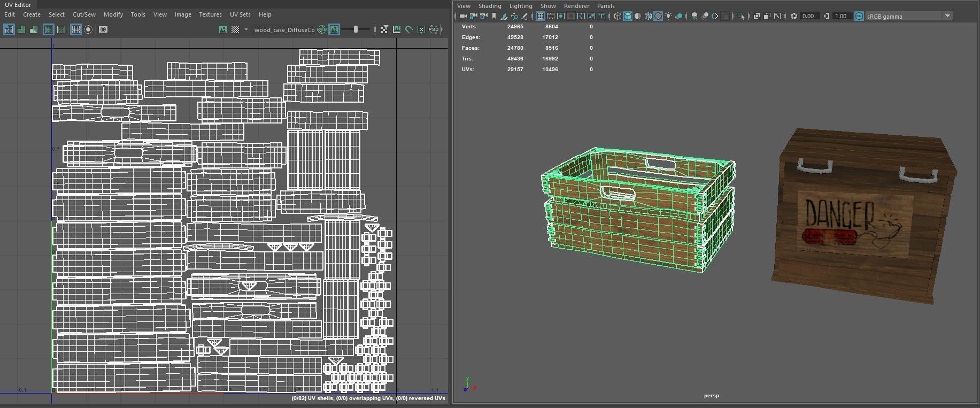Click the UV snapshot camera icon

tap(103, 29)
